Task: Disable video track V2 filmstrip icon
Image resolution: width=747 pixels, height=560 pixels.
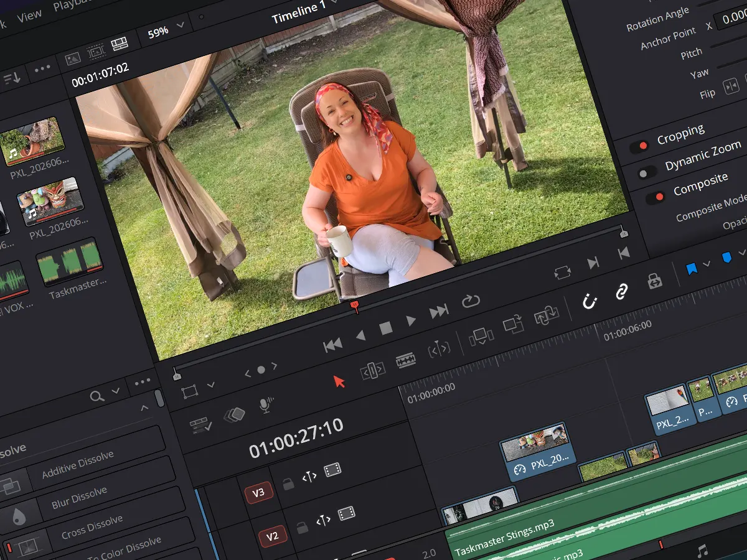Action: coord(347,514)
